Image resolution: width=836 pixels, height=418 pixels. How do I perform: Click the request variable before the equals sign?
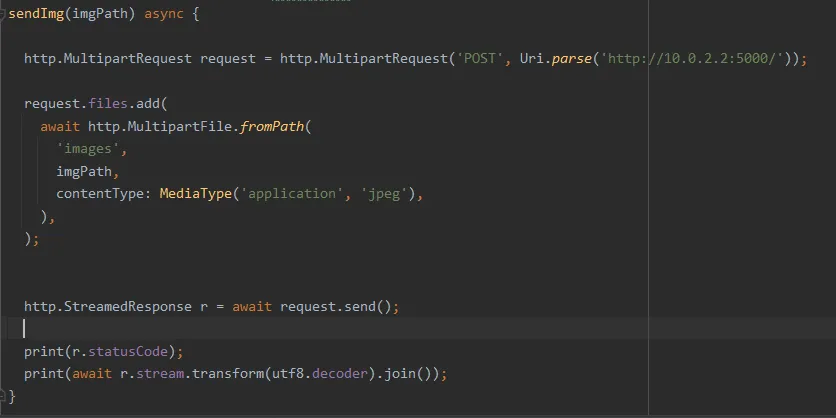pos(228,59)
